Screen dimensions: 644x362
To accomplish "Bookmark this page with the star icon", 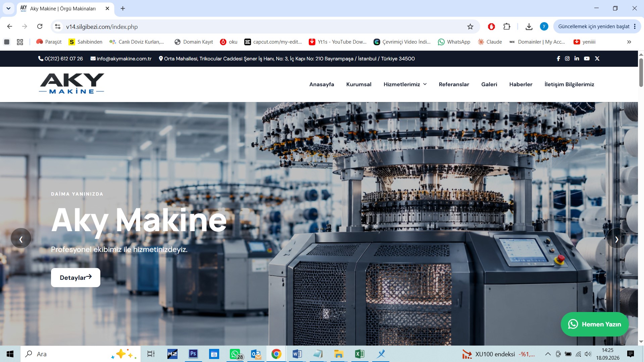I will point(470,27).
